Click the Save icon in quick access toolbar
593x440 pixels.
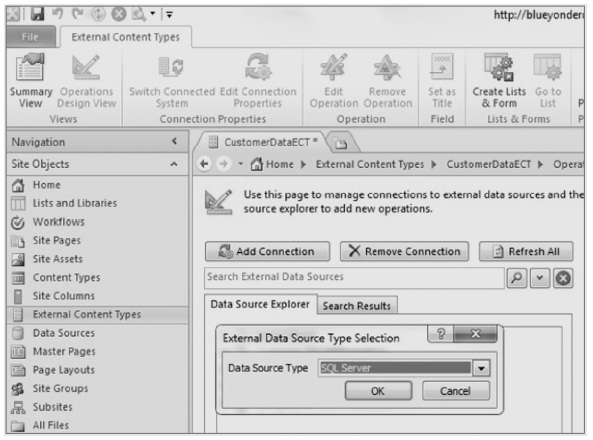(x=37, y=14)
